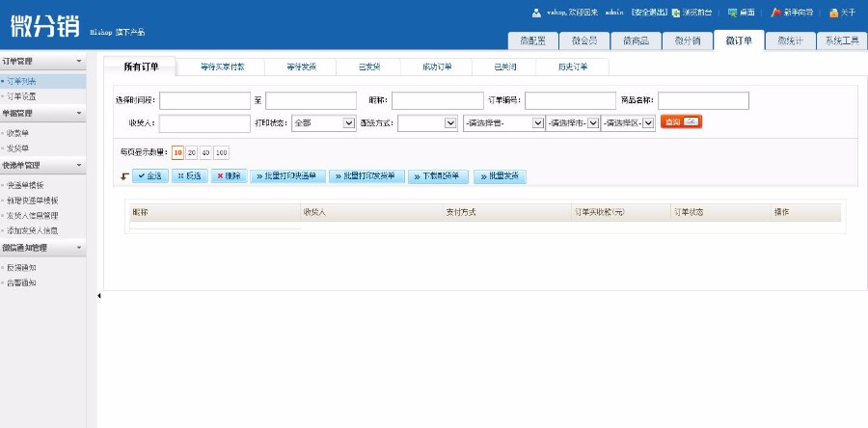Switch to the 历史订单 tab

click(x=573, y=67)
